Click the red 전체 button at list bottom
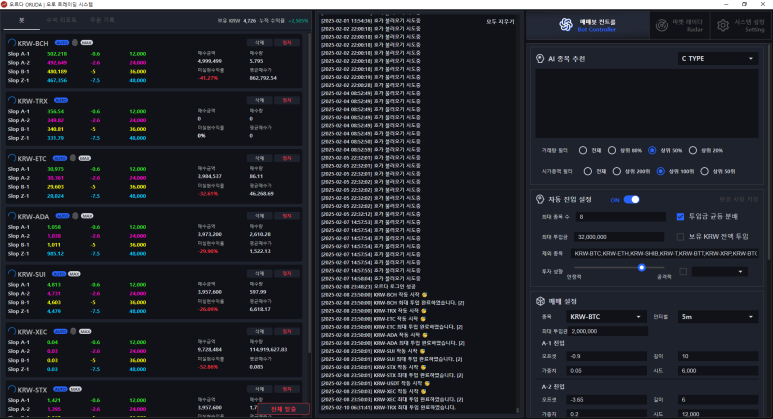Image resolution: width=773 pixels, height=419 pixels. (283, 409)
